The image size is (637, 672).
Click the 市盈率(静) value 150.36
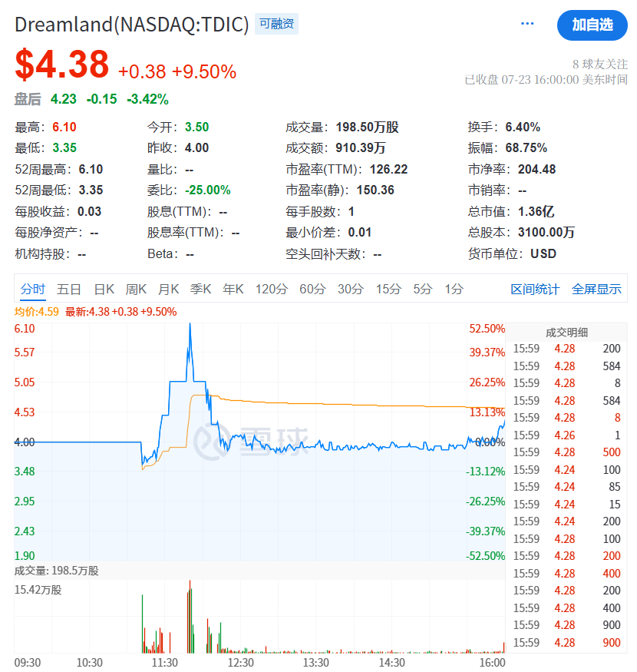[x=375, y=190]
